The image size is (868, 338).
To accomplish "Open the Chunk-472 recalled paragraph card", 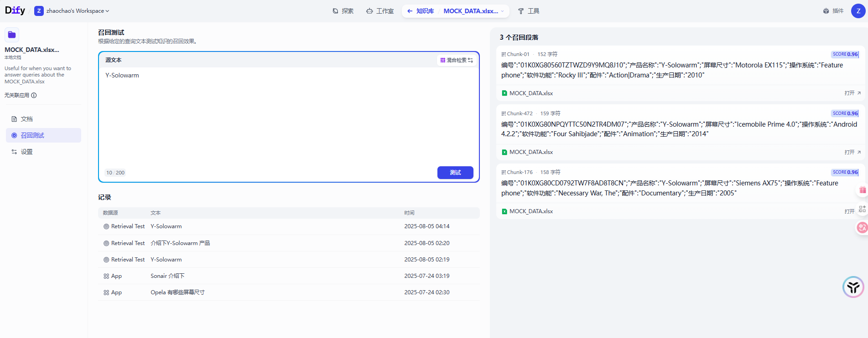I will pyautogui.click(x=679, y=129).
